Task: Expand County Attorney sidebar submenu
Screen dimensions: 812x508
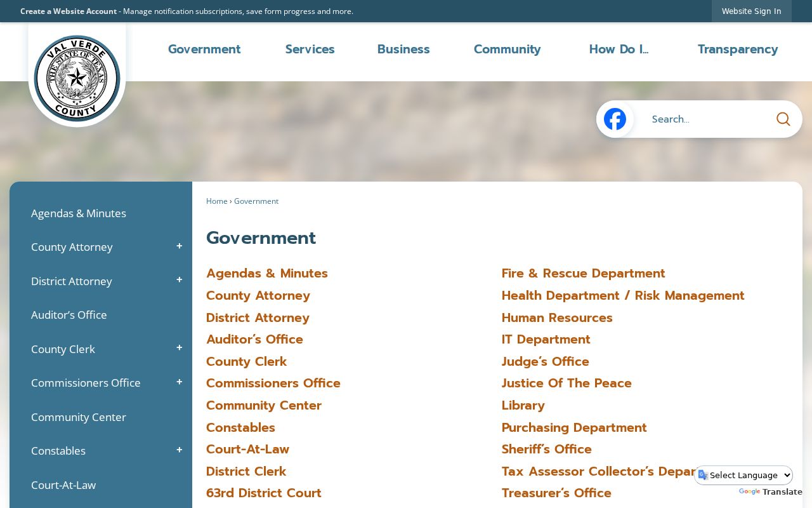Action: (180, 247)
